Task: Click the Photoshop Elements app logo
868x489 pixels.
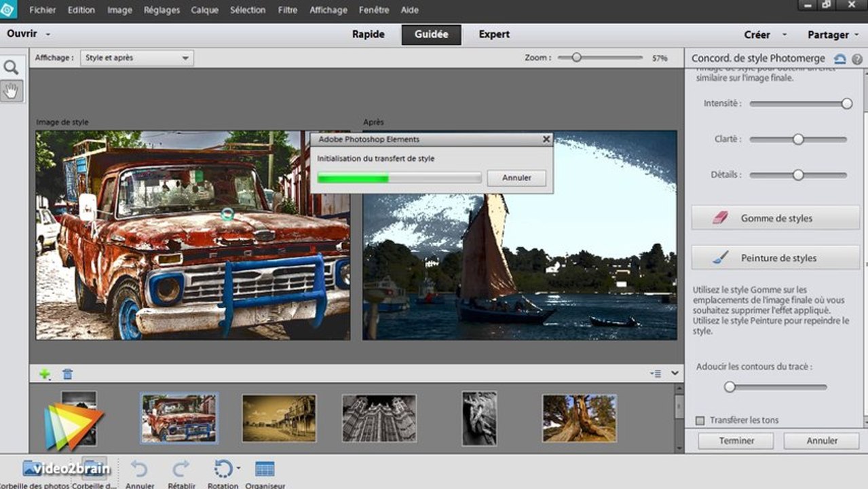Action: point(7,9)
